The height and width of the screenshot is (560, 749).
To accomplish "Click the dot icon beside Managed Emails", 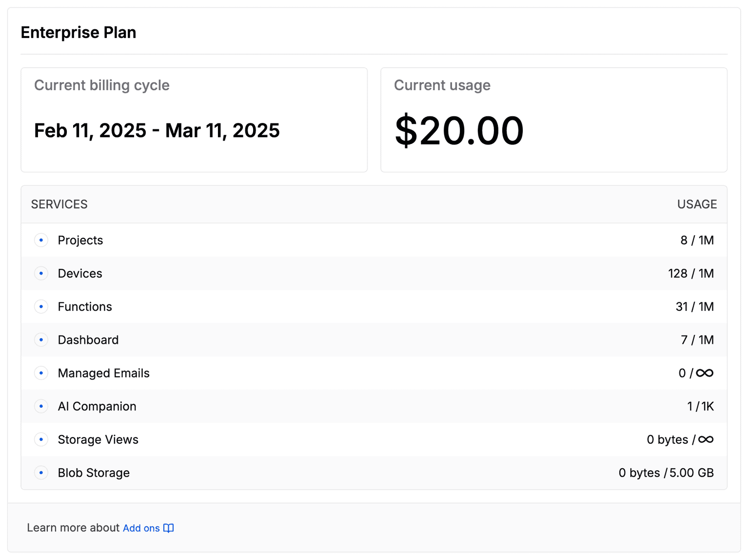I will pos(41,373).
